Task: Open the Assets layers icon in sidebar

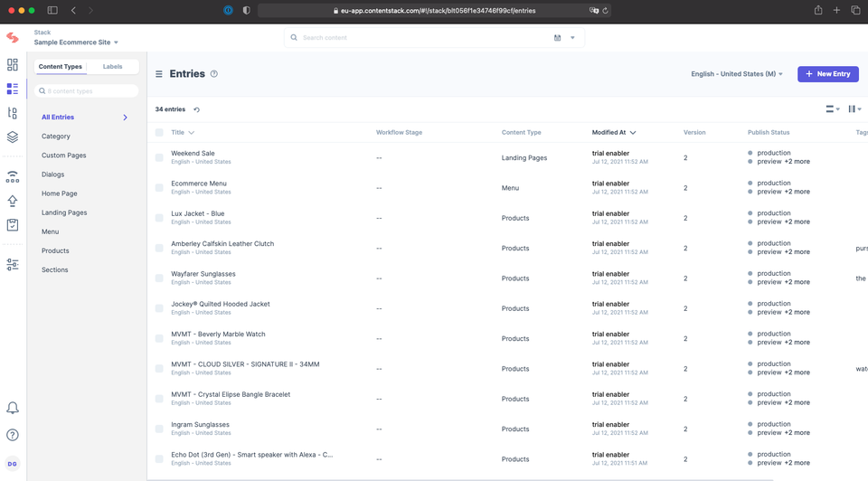Action: tap(12, 137)
